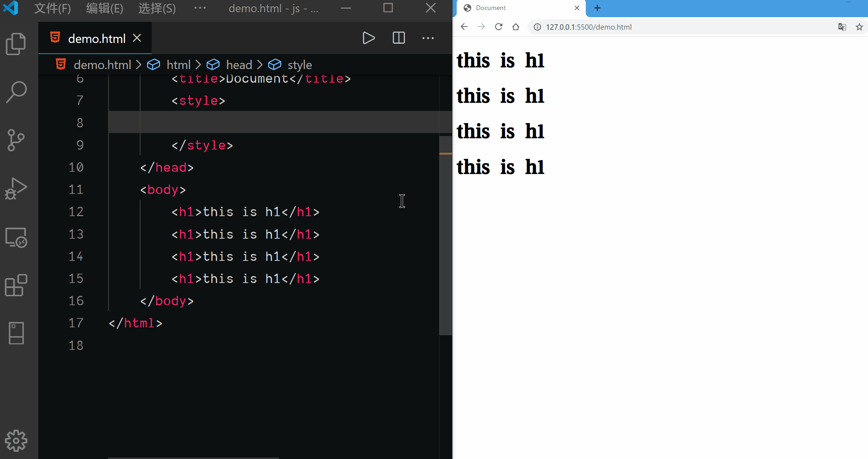Open the Manage settings gear
Viewport: 868px width, 459px height.
(16, 440)
